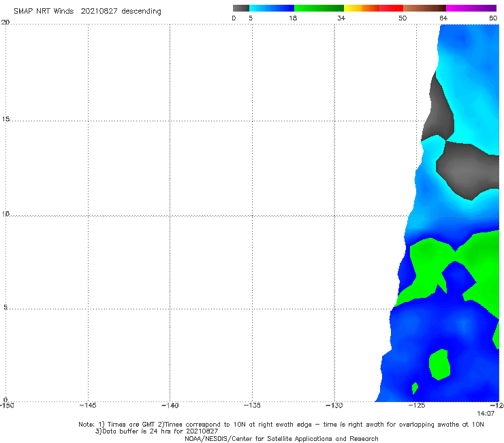The height and width of the screenshot is (443, 504).
Task: Click the '20210827 descending' title text
Action: click(x=121, y=12)
